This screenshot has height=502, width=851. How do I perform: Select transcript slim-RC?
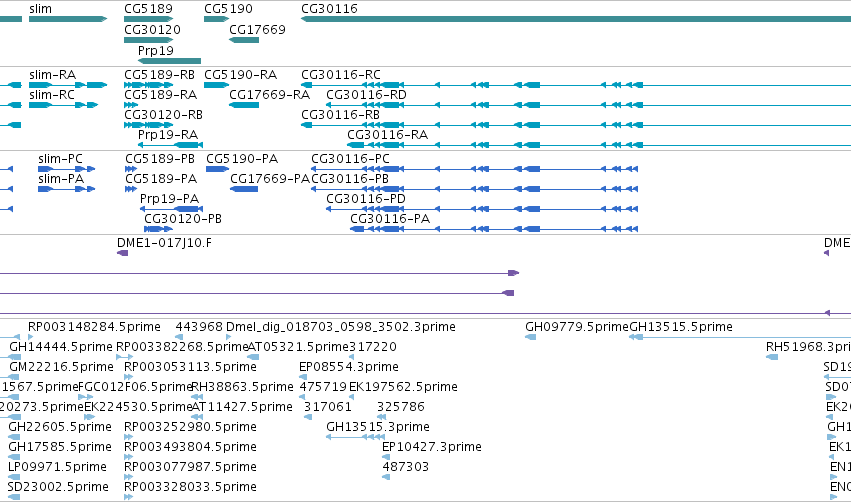52,94
